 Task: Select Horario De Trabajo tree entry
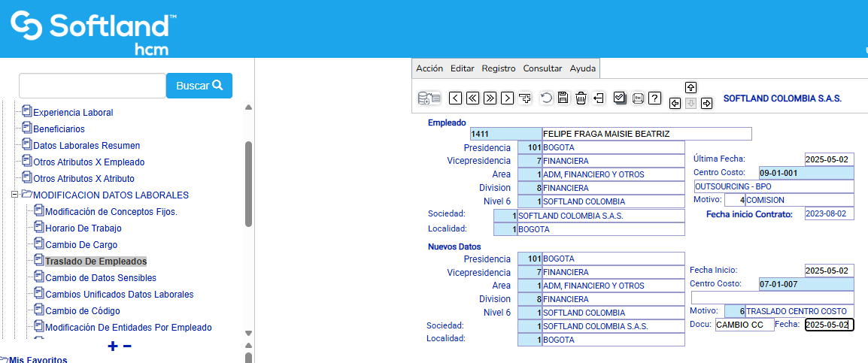(x=83, y=228)
